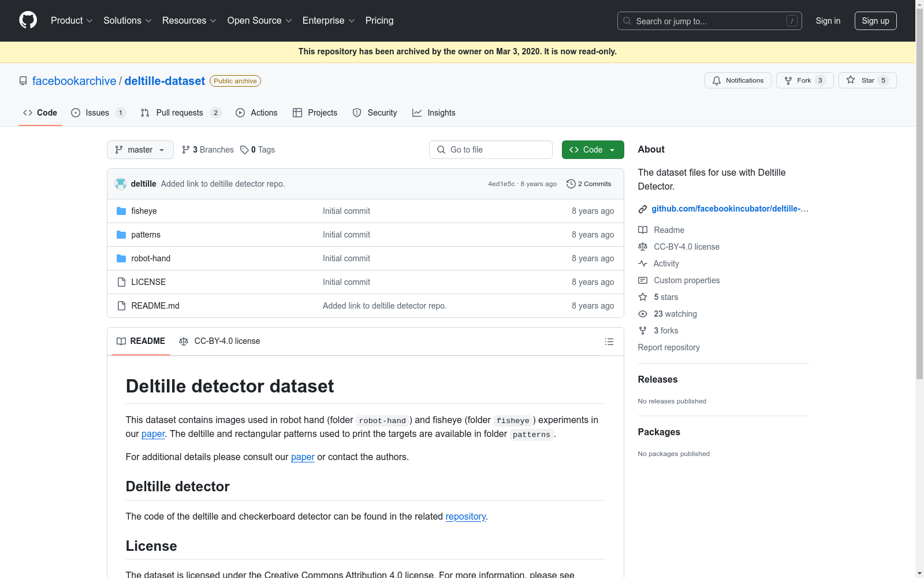Focus the Go to file search box
Image resolution: width=924 pixels, height=578 pixels.
click(491, 150)
